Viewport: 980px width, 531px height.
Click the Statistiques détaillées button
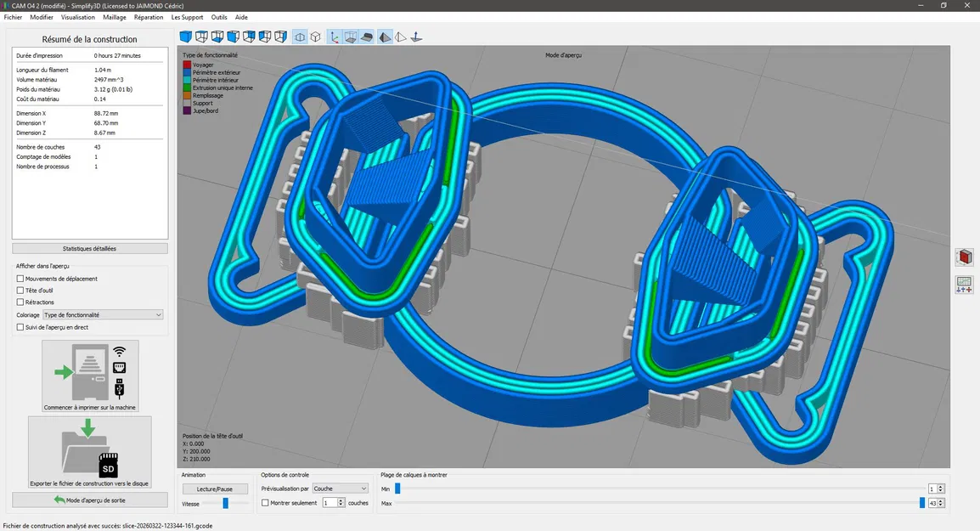pos(90,249)
